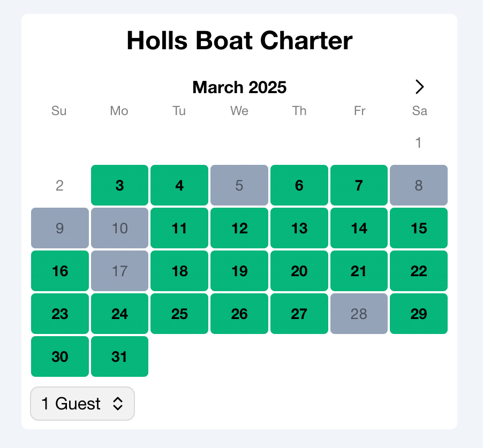Open the 1 Guest dropdown
483x448 pixels.
point(82,404)
